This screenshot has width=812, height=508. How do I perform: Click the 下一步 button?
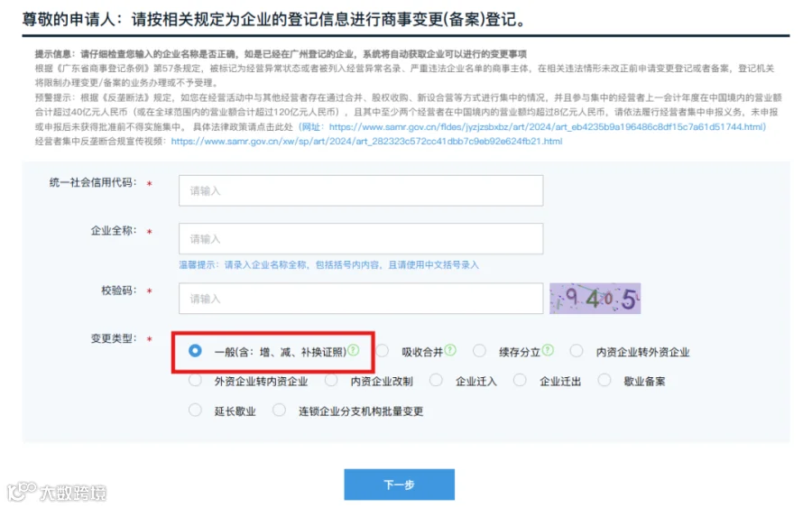click(400, 485)
